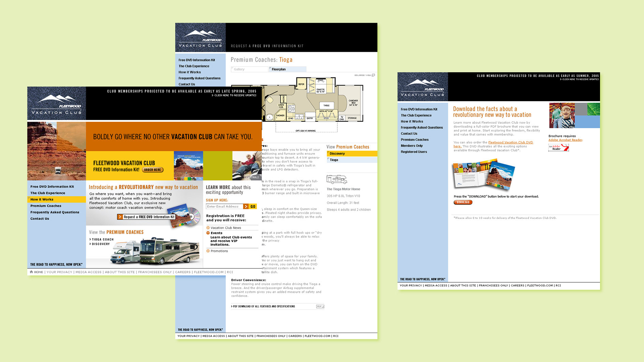Viewport: 644px width, 362px height.
Task: Click the Fleetwood logo on the Tioga page
Action: point(200,37)
